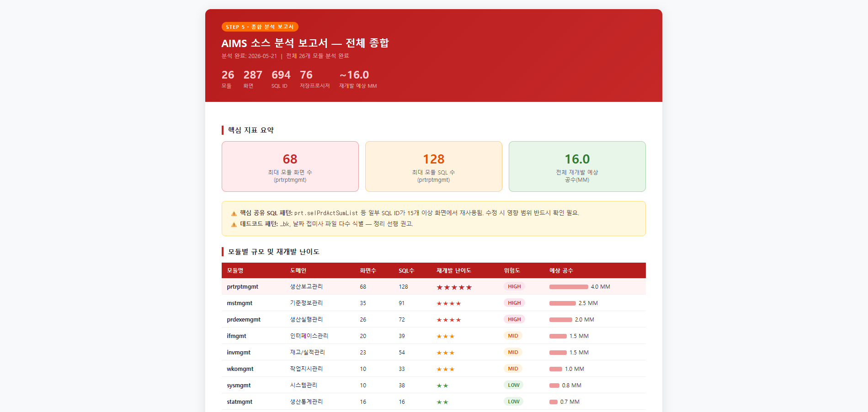
Task: Click the 4.0 MM progress bar
Action: [x=569, y=287]
